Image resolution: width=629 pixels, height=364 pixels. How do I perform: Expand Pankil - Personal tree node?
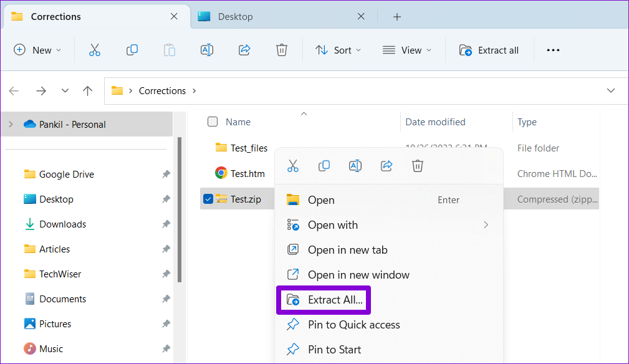point(11,124)
